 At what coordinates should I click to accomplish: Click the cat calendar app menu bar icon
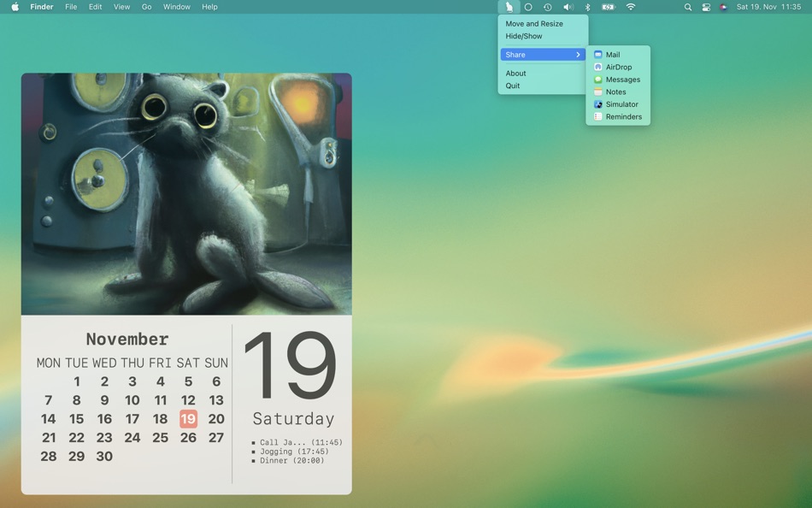tap(509, 7)
